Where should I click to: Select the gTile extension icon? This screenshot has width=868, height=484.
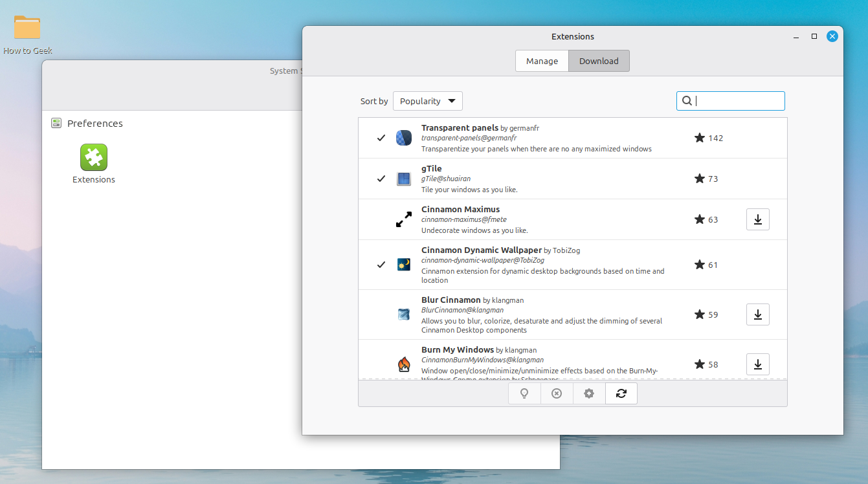coord(404,179)
